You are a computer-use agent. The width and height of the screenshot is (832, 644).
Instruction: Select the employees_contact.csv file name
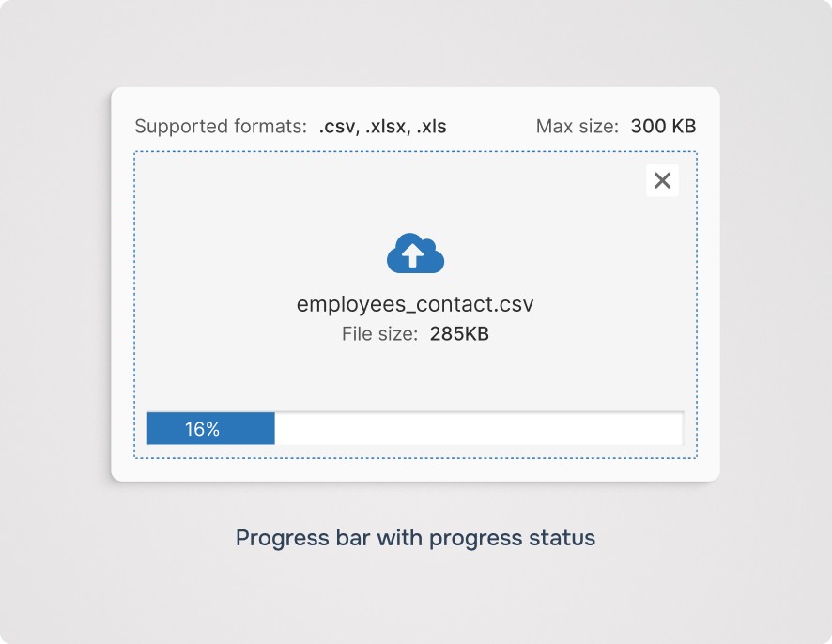tap(414, 303)
